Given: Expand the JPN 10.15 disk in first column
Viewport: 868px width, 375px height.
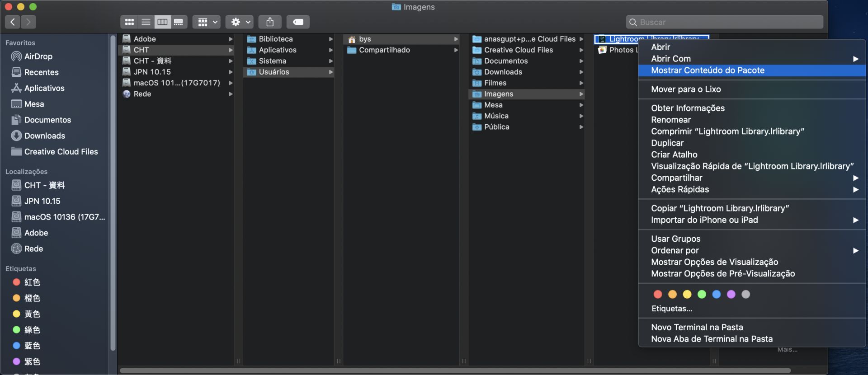Looking at the screenshot, I should (x=231, y=72).
